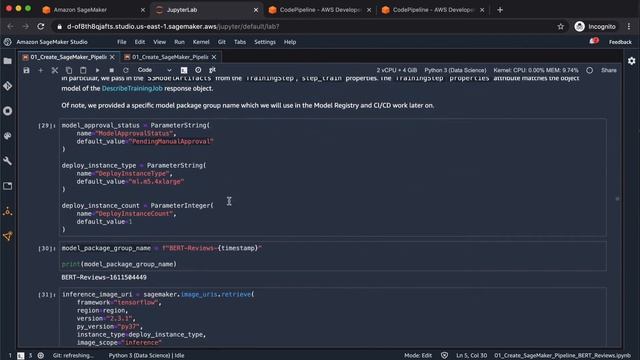Viewport: 640px width, 360px height.
Task: Open the SageMaker JumpStart sidebar icon
Action: coord(7,236)
